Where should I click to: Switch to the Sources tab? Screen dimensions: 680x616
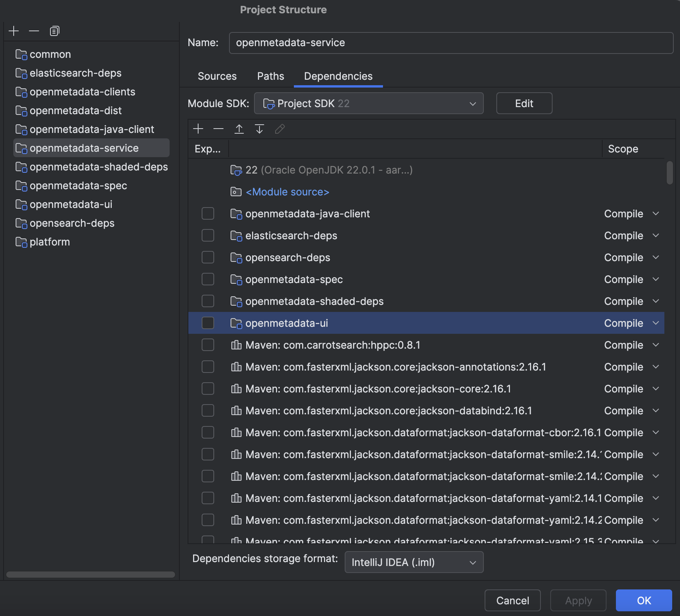tap(217, 76)
